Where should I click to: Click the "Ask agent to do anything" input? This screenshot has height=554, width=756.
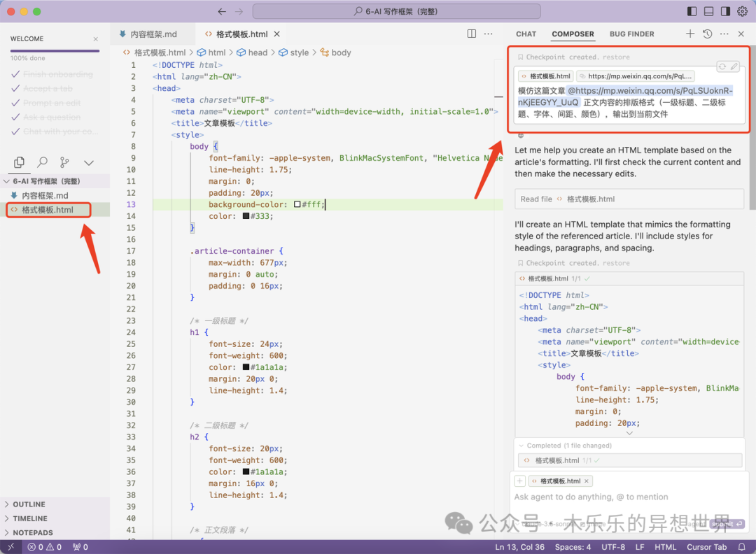click(x=591, y=497)
